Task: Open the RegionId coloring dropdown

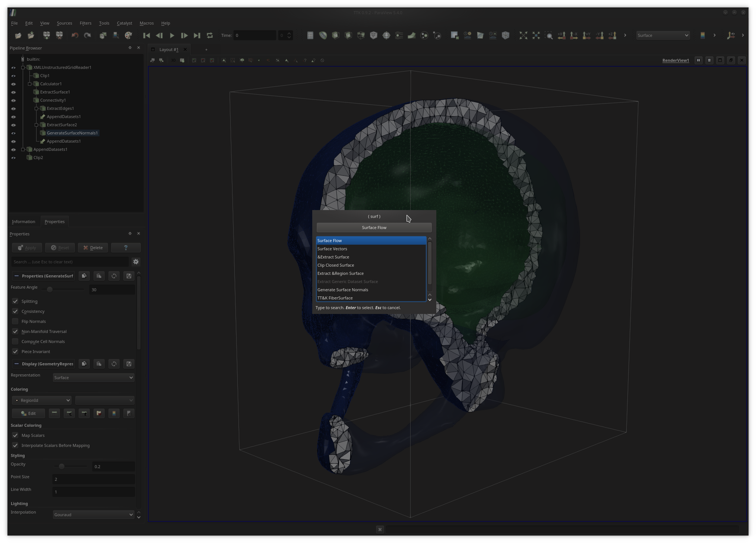Action: (x=42, y=400)
